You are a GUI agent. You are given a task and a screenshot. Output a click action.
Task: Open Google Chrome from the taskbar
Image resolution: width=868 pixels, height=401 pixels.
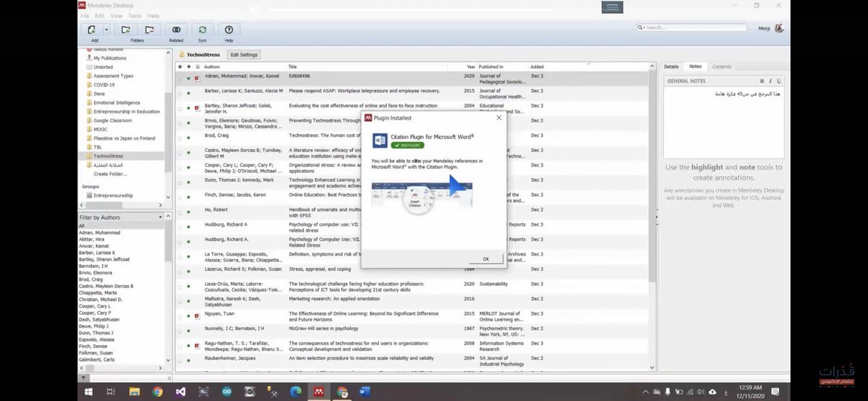tap(158, 392)
